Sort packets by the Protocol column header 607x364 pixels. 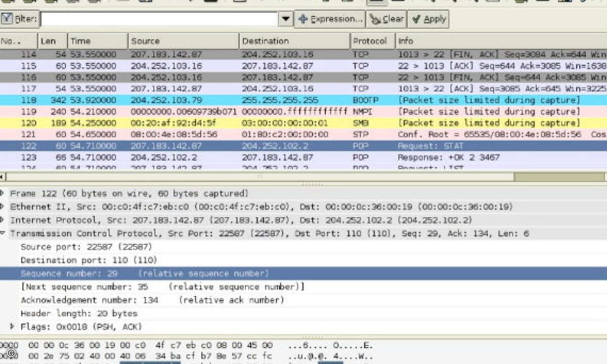tap(372, 41)
